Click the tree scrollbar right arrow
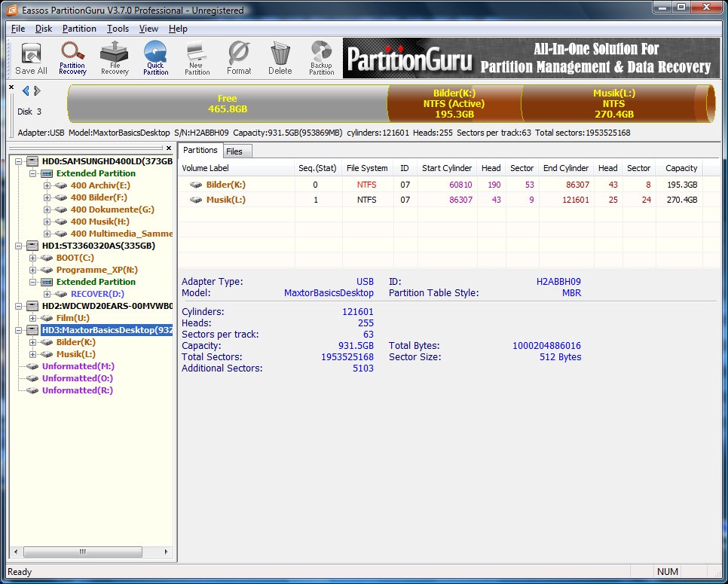Screen dimensions: 728x584 click(x=167, y=552)
